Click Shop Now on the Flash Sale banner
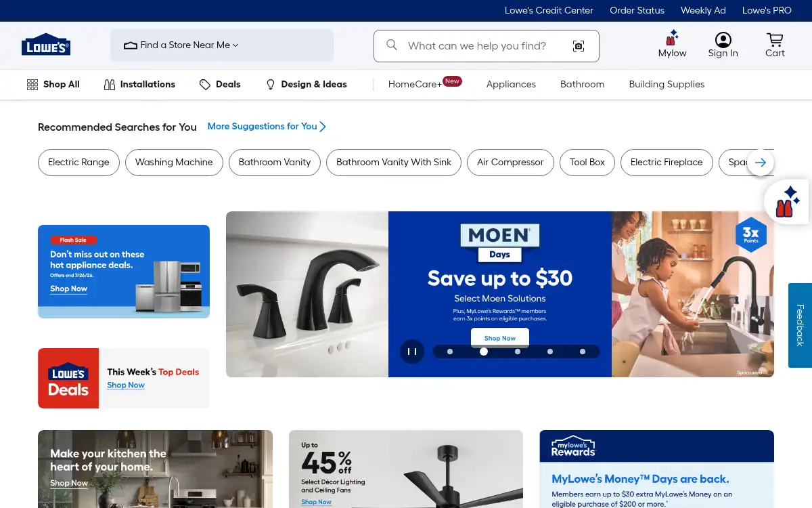This screenshot has height=508, width=812. 69,289
